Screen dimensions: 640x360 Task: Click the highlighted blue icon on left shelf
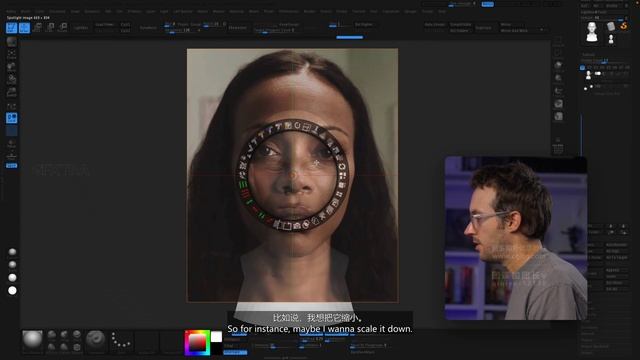point(11,118)
